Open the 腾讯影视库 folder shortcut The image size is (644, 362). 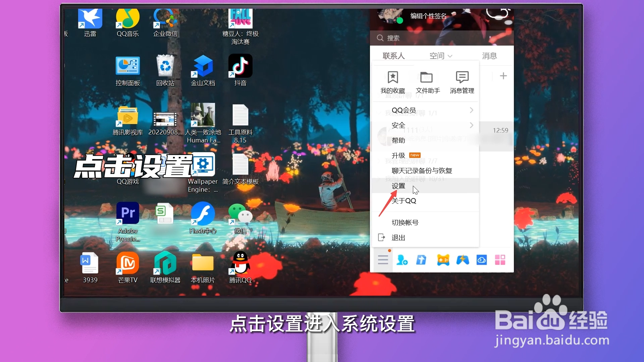point(128,121)
